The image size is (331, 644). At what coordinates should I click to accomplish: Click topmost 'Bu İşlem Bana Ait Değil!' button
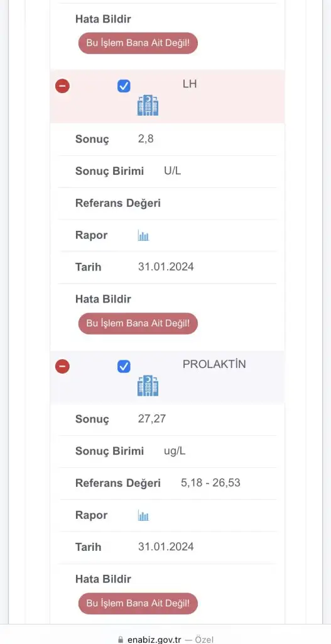click(138, 43)
